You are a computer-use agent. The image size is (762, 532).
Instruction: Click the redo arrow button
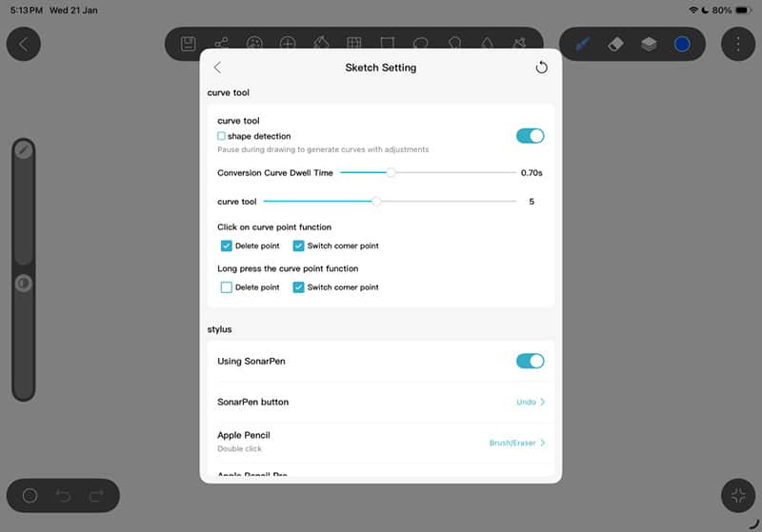[x=95, y=496]
